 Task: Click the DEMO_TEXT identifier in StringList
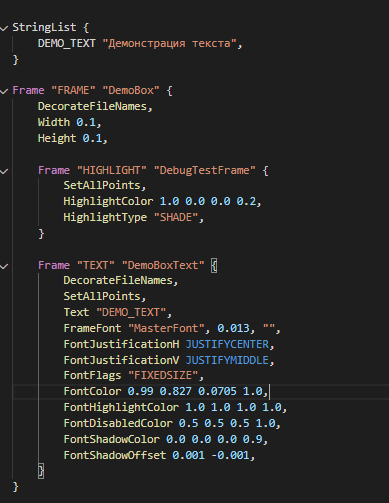coord(67,43)
